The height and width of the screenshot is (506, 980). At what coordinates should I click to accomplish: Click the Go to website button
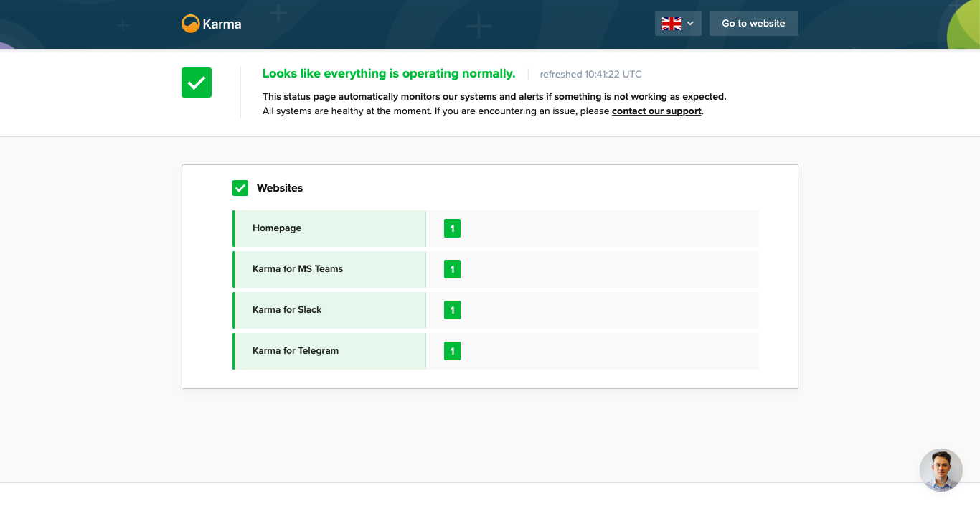[753, 24]
